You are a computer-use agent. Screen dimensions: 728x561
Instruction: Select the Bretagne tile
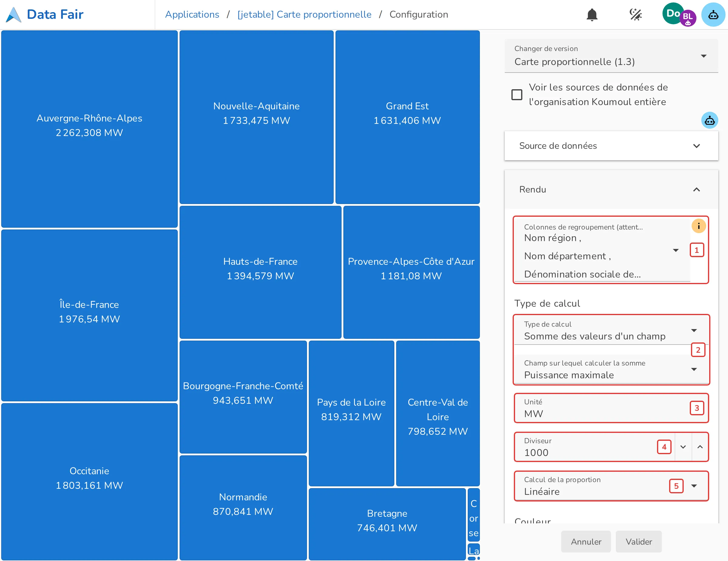click(387, 524)
